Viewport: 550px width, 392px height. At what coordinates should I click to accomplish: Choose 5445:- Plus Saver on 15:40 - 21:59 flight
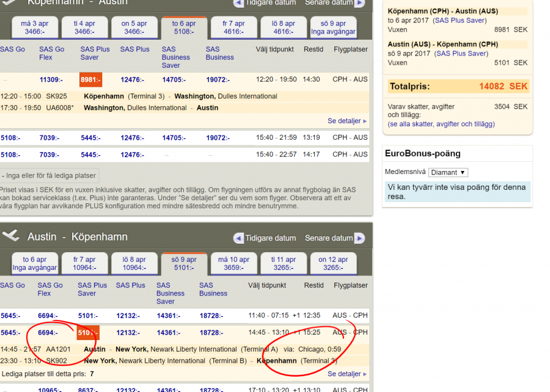click(90, 138)
